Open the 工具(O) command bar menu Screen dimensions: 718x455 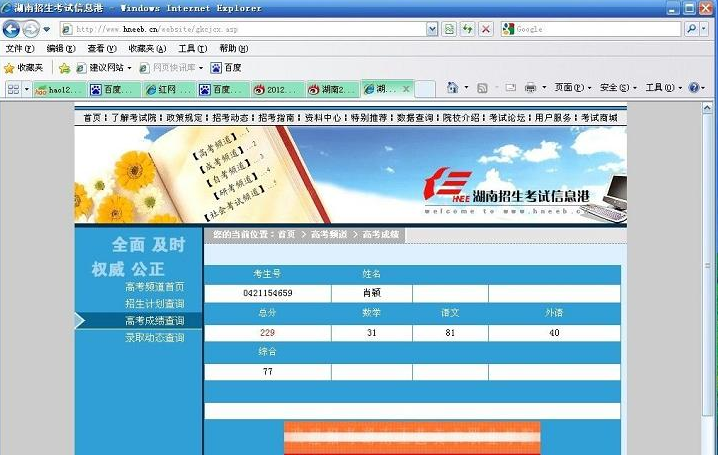click(x=664, y=87)
